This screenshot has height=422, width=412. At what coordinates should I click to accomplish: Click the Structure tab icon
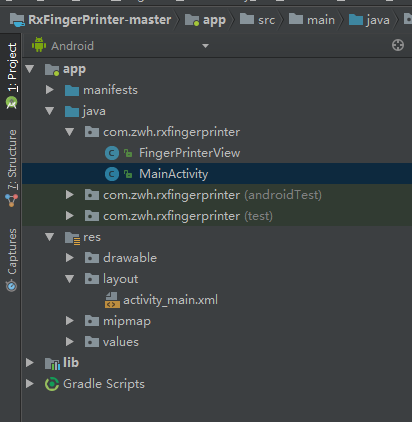(x=11, y=200)
